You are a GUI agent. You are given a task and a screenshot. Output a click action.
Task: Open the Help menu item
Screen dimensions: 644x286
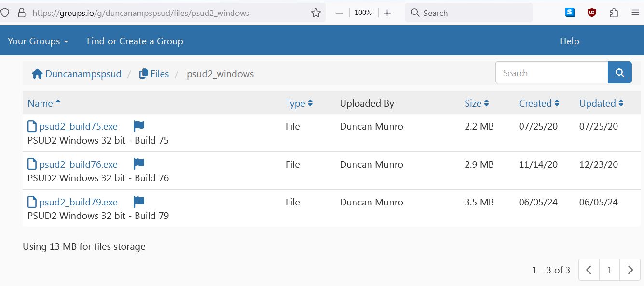[569, 41]
